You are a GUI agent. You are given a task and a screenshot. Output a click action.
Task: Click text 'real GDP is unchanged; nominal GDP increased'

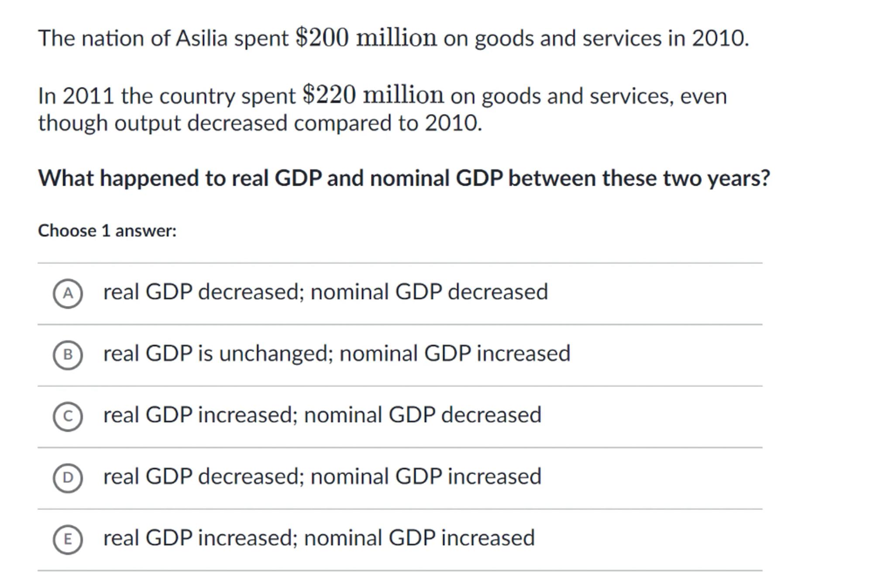(x=337, y=353)
